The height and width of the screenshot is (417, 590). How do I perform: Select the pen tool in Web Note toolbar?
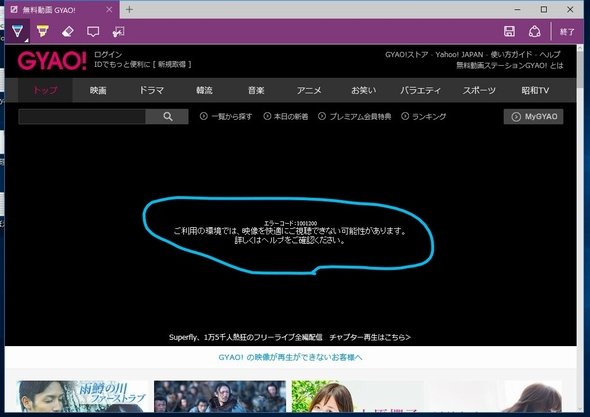18,31
